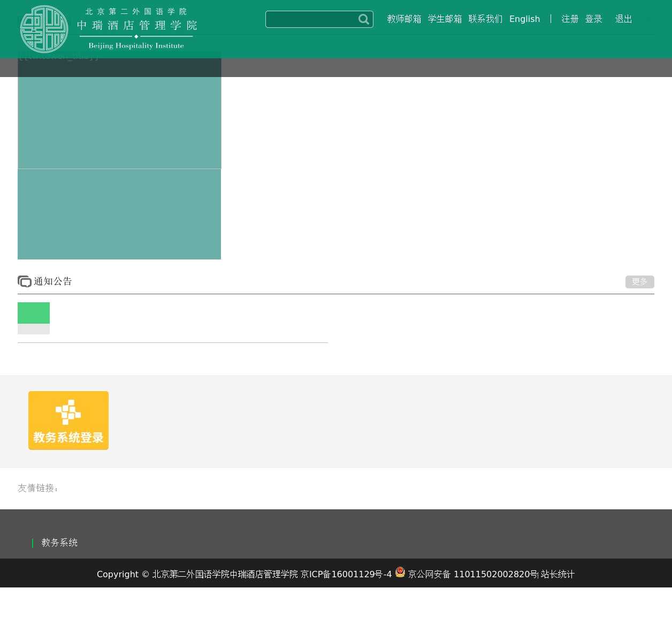This screenshot has width=672, height=642.
Task: Click the 登录 link
Action: (x=593, y=19)
